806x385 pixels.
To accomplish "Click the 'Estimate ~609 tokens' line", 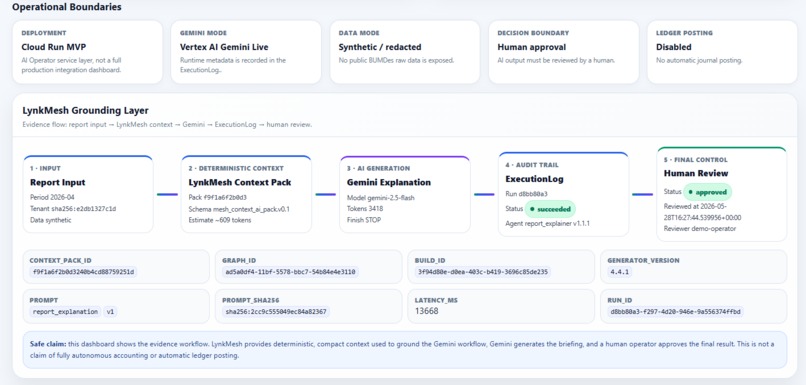I will point(220,220).
